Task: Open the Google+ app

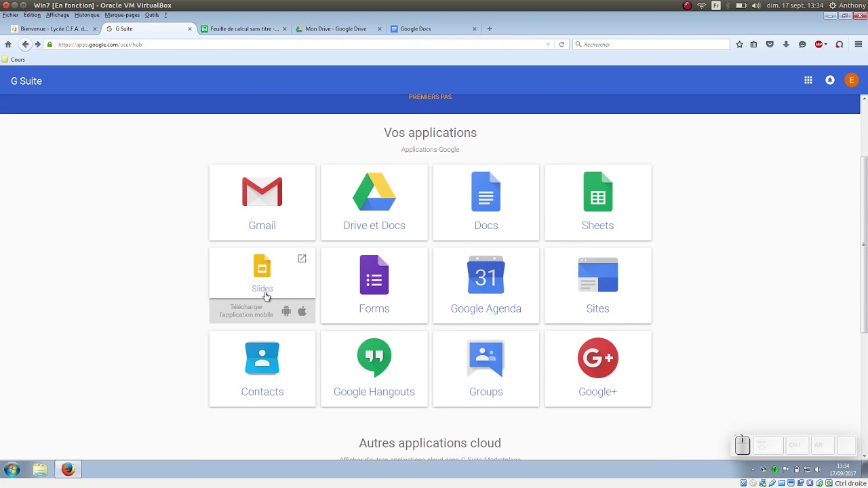Action: (x=597, y=369)
